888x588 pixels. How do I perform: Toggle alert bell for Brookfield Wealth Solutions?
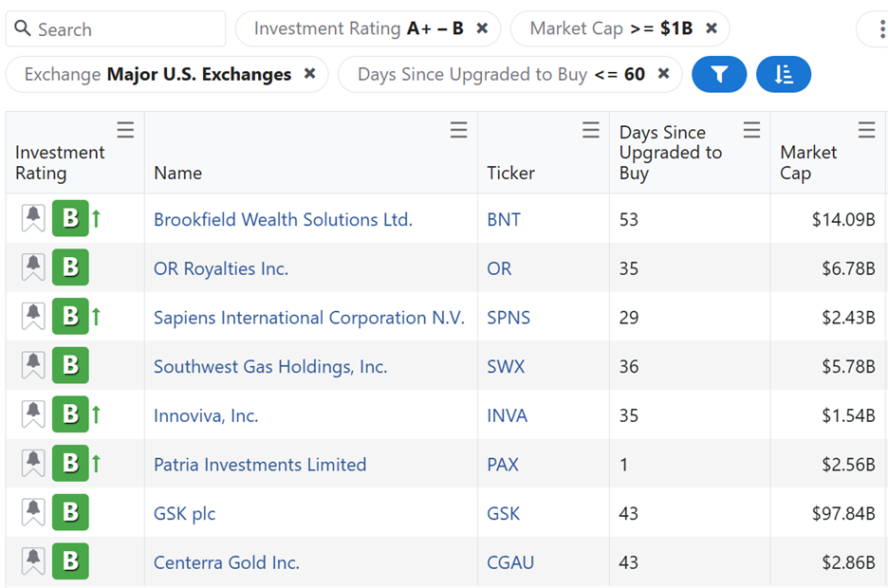33,219
